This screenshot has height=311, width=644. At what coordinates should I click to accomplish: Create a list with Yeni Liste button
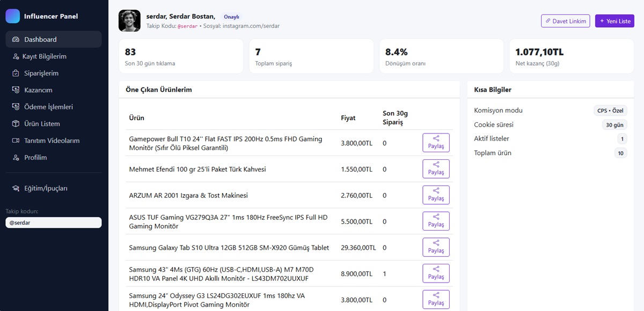pos(614,21)
